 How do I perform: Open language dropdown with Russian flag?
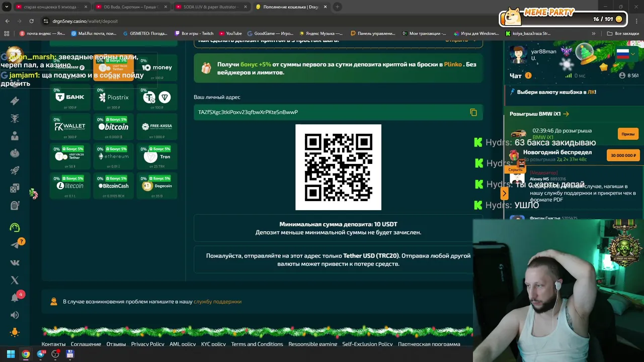(x=626, y=53)
